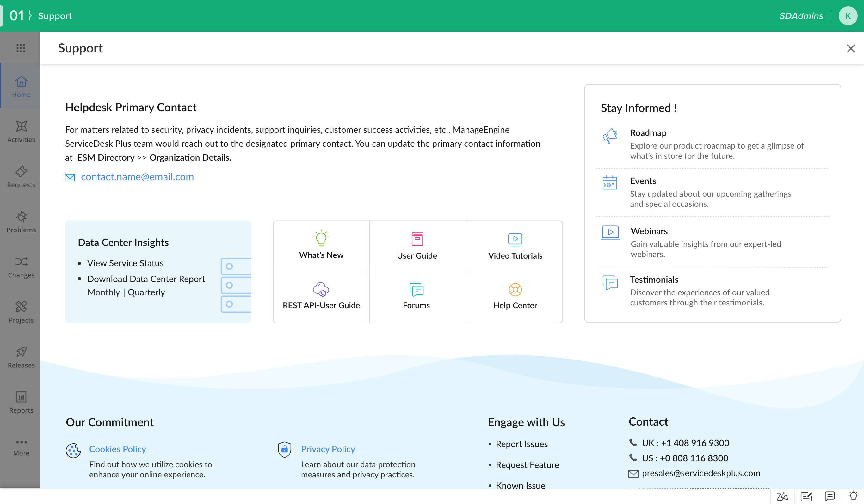
Task: Download Quarterly data center report
Action: [x=146, y=292]
